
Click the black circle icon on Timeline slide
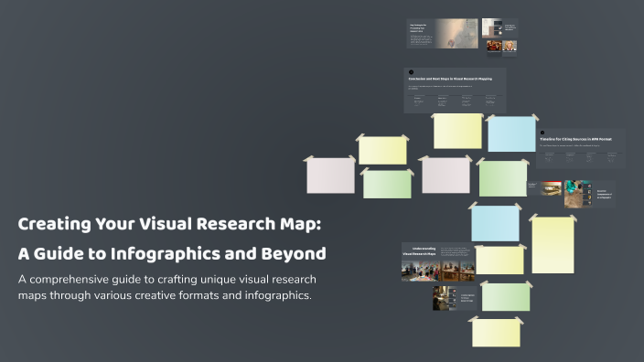pyautogui.click(x=542, y=133)
